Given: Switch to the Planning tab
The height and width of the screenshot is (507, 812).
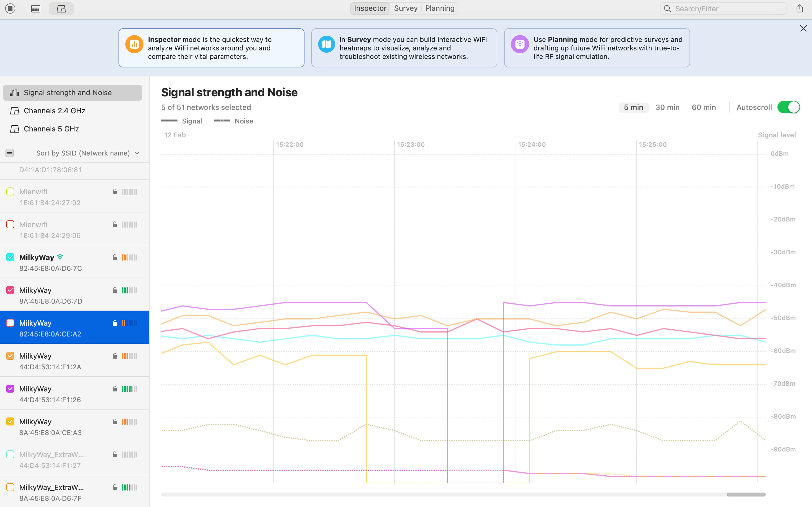Looking at the screenshot, I should (439, 8).
